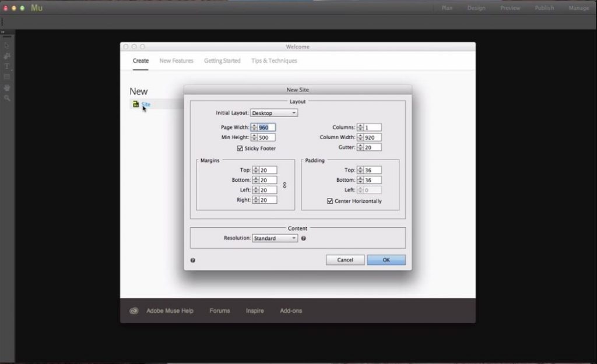The height and width of the screenshot is (364, 597).
Task: Click the Margins Bottom input field
Action: coord(268,180)
